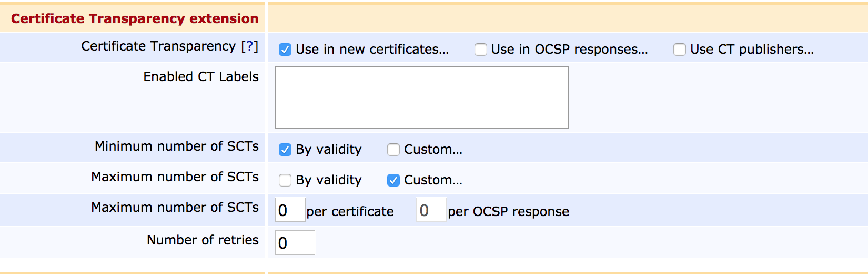Click the Certificate Transparency extension section heading
Image resolution: width=868 pixels, height=274 pixels.
pyautogui.click(x=135, y=18)
